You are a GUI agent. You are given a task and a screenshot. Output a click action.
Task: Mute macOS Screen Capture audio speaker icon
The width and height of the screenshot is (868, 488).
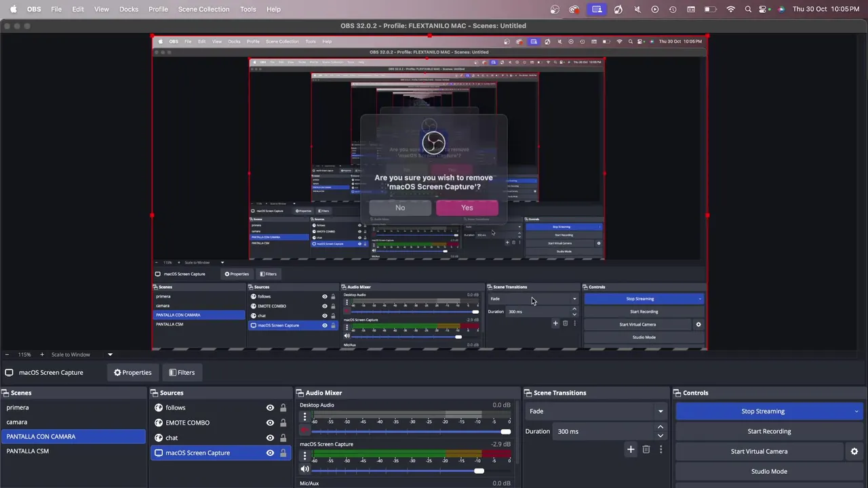click(304, 469)
